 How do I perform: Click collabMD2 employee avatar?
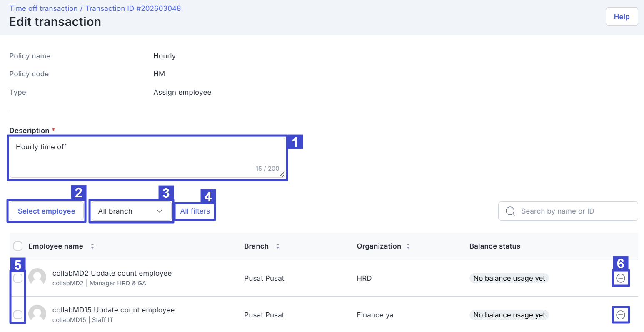(37, 278)
